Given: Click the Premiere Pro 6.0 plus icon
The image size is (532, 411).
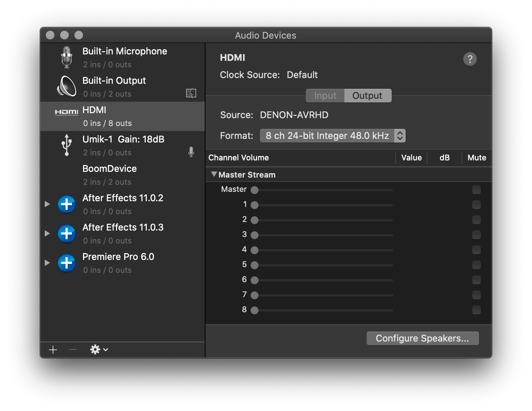Looking at the screenshot, I should tap(67, 263).
